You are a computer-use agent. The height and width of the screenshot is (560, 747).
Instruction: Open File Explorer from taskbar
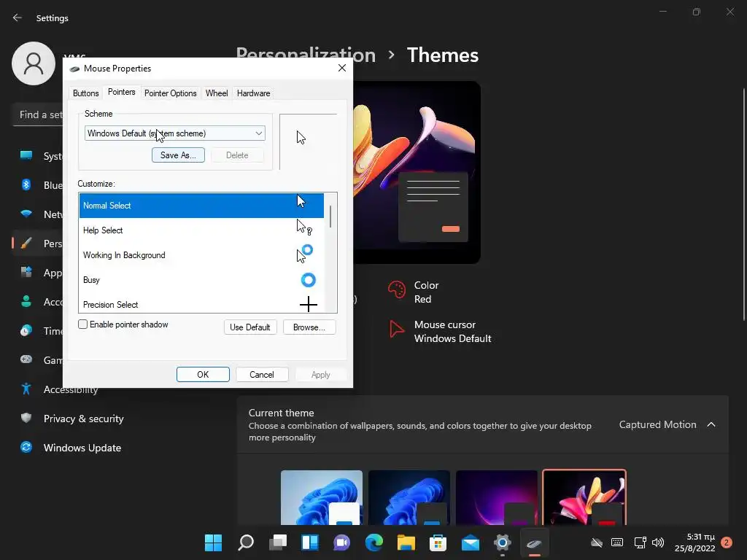pyautogui.click(x=406, y=542)
